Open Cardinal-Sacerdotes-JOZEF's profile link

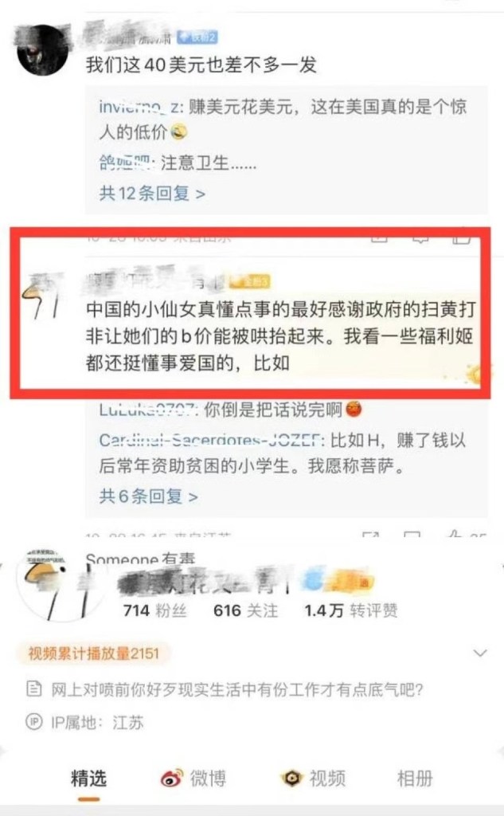211,440
